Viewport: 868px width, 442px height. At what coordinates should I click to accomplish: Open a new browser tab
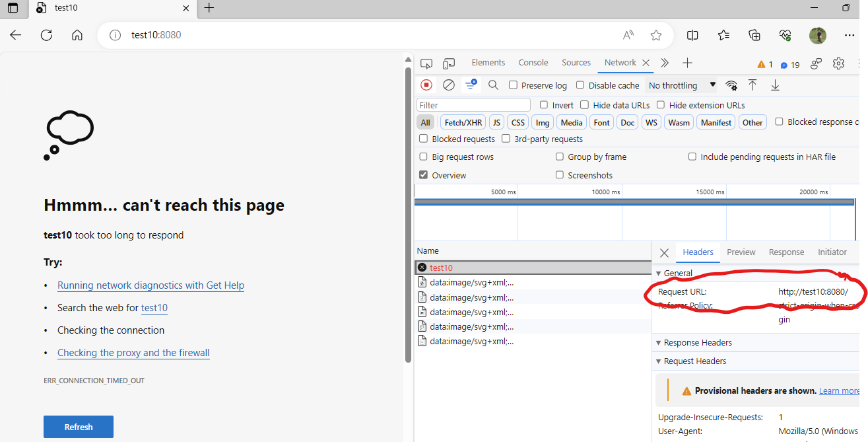(x=209, y=8)
